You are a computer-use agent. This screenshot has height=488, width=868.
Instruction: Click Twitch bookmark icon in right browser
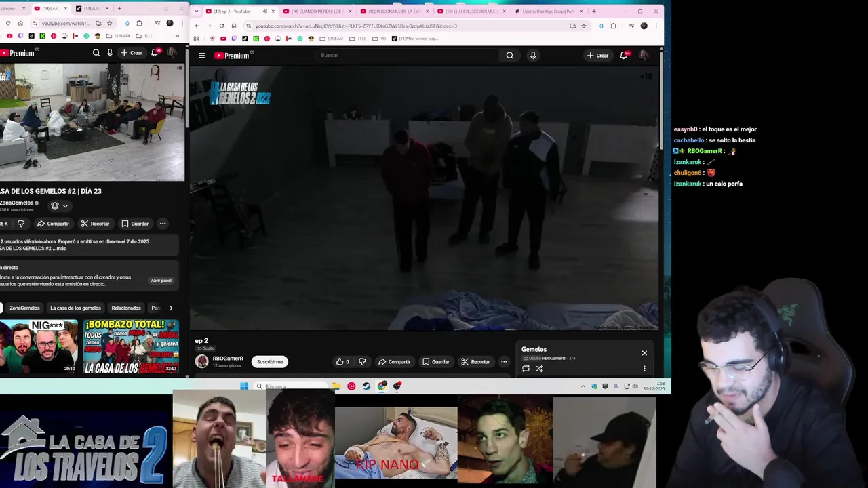234,39
